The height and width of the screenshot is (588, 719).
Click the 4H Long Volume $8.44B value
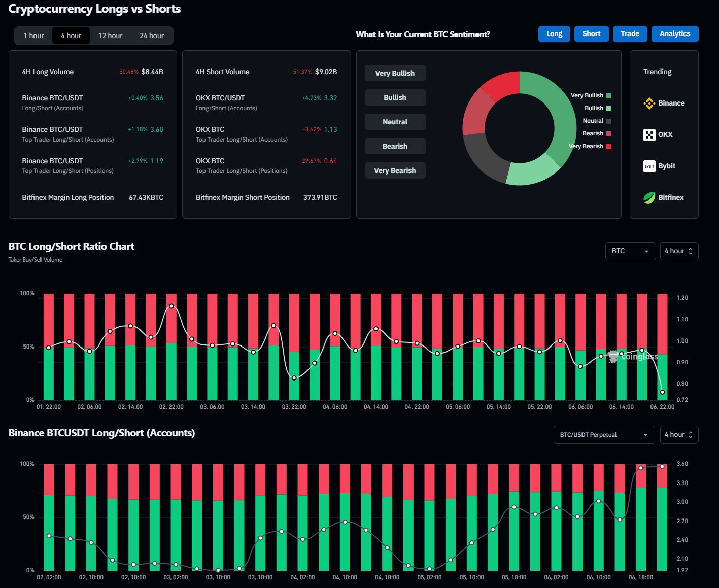click(x=152, y=72)
